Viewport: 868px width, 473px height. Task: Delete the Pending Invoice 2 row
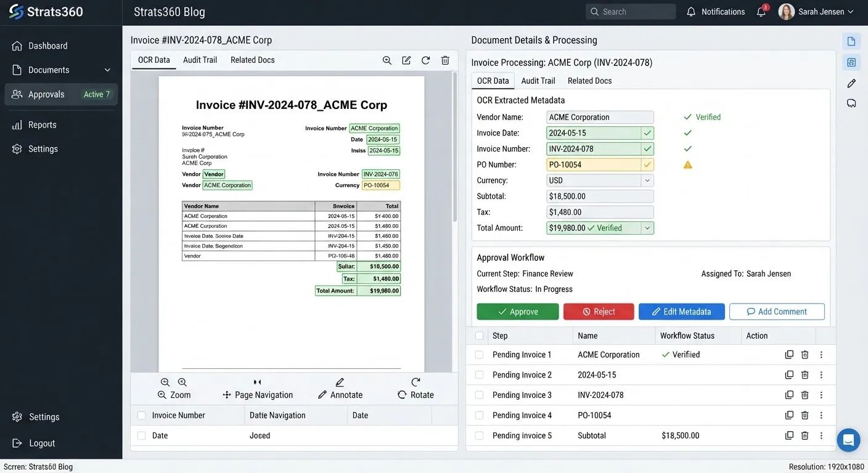[x=805, y=375]
